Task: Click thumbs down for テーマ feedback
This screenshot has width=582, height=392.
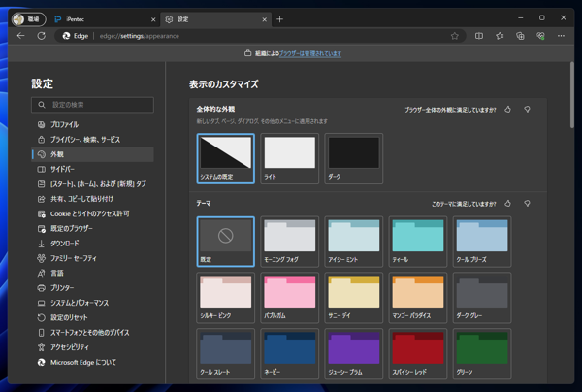Action: 527,204
